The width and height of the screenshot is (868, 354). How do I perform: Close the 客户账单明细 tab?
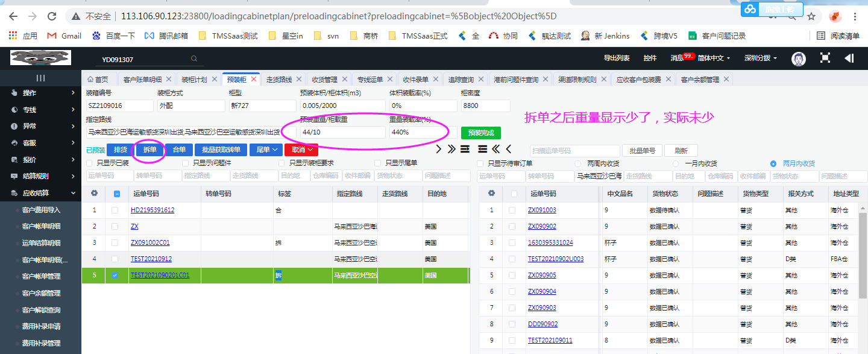[168, 79]
